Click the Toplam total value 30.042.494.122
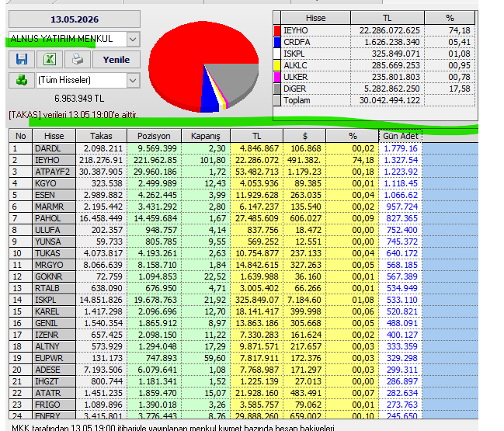Screen dimensions: 504x431 click(x=389, y=100)
